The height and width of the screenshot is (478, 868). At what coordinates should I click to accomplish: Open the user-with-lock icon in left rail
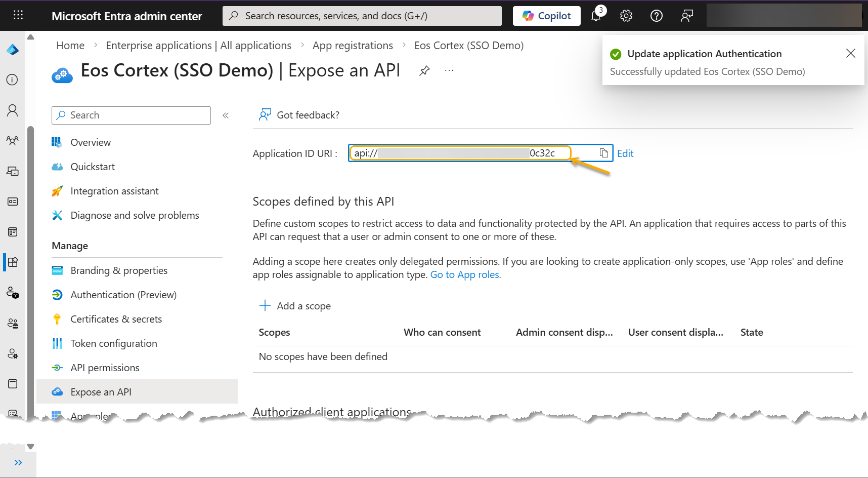[13, 293]
